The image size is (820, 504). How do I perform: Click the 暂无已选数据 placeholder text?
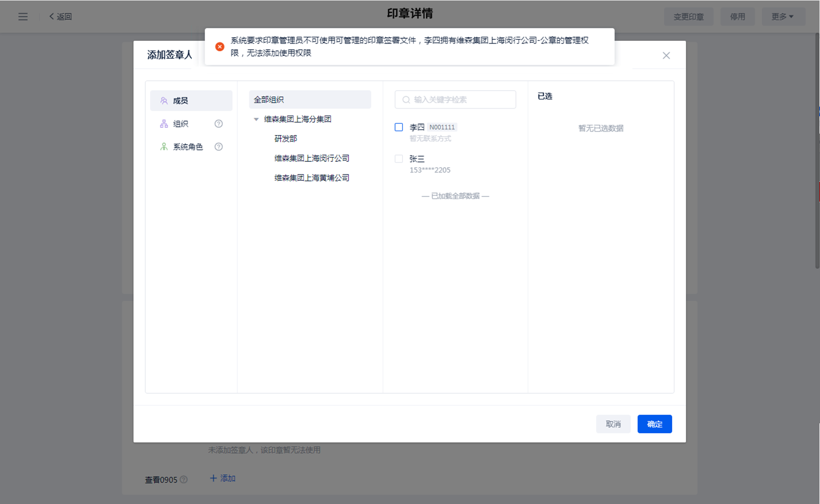coord(601,128)
